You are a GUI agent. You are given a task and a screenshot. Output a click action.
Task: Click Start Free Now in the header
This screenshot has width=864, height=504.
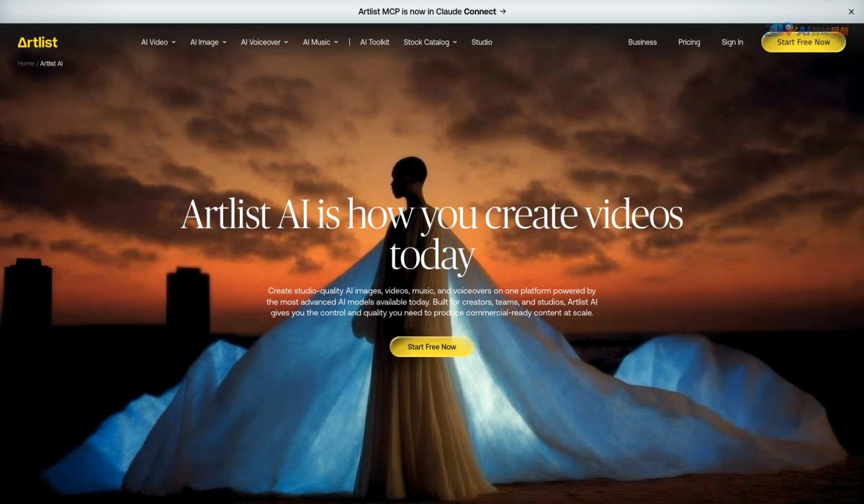tap(804, 42)
